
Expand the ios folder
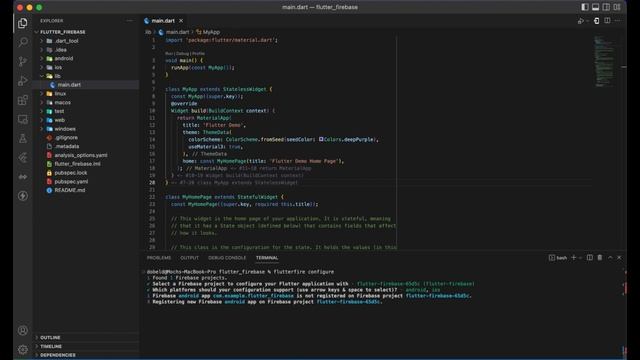pyautogui.click(x=58, y=67)
